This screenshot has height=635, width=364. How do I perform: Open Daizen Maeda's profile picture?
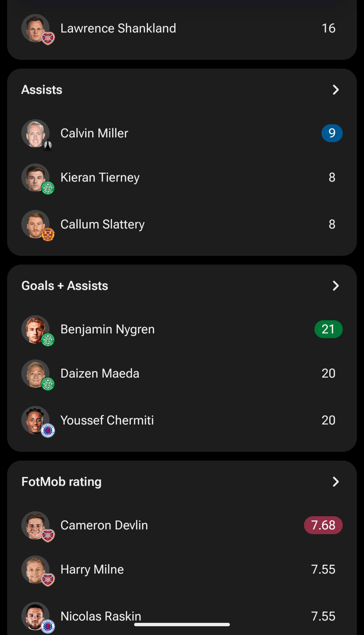click(x=35, y=374)
